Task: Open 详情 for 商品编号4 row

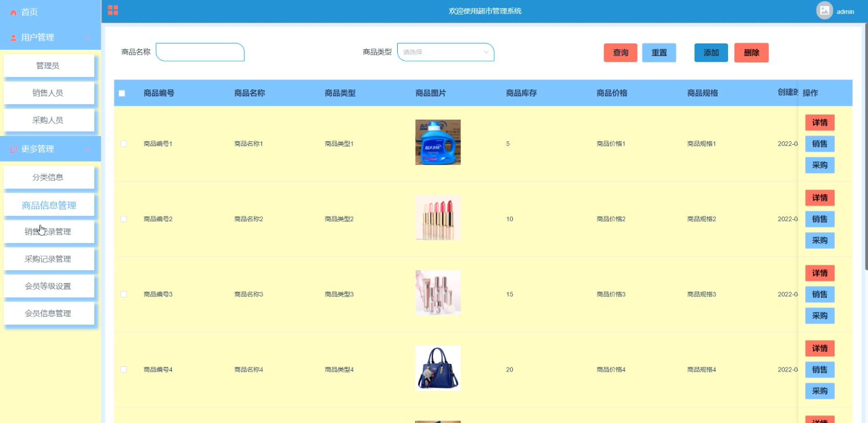Action: coord(820,348)
